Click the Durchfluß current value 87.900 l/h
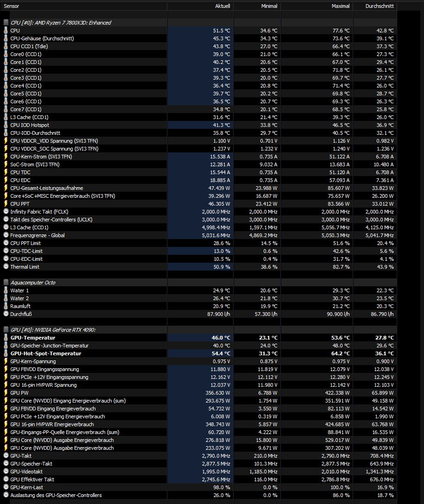Image resolution: width=424 pixels, height=504 pixels. click(219, 314)
